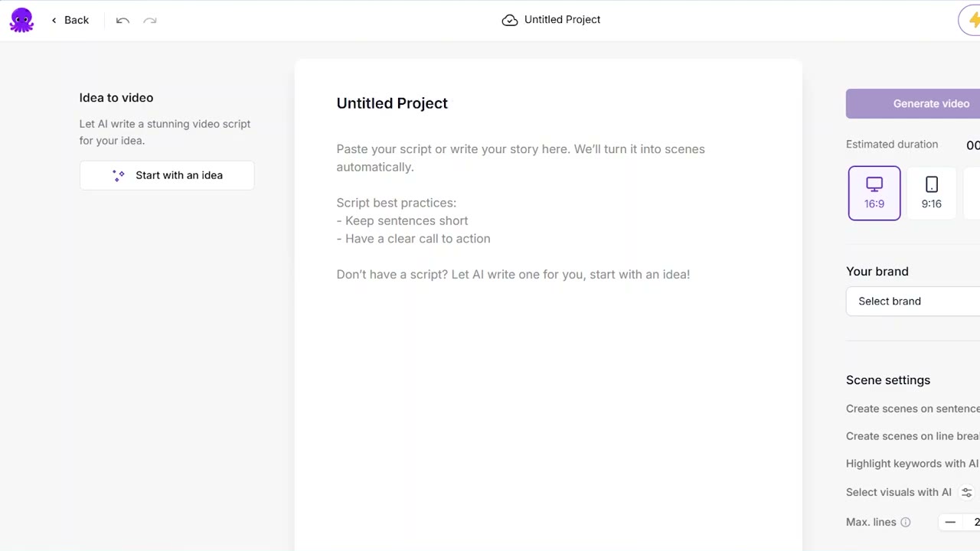The width and height of the screenshot is (980, 551).
Task: Click the purple octopus logo
Action: [x=21, y=20]
